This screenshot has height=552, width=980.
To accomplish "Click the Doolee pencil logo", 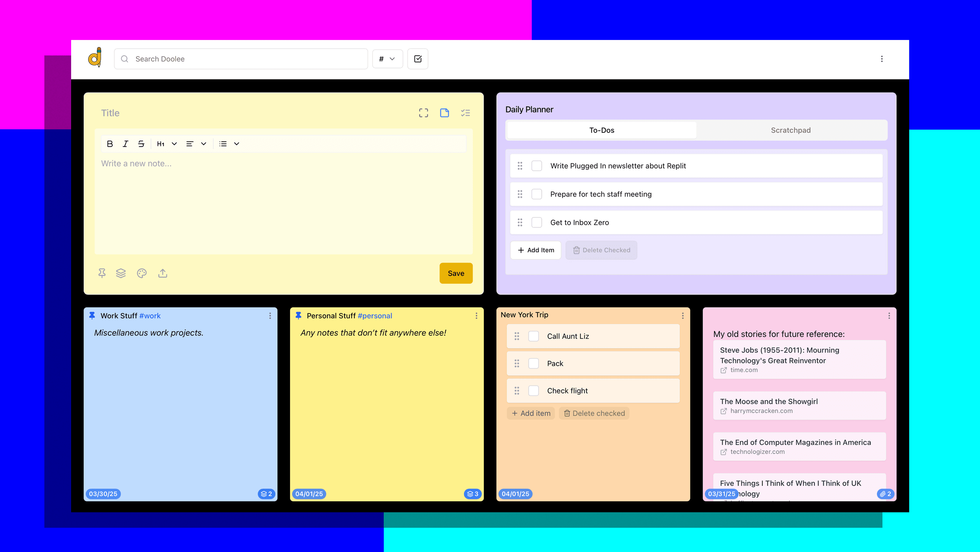I will click(94, 58).
